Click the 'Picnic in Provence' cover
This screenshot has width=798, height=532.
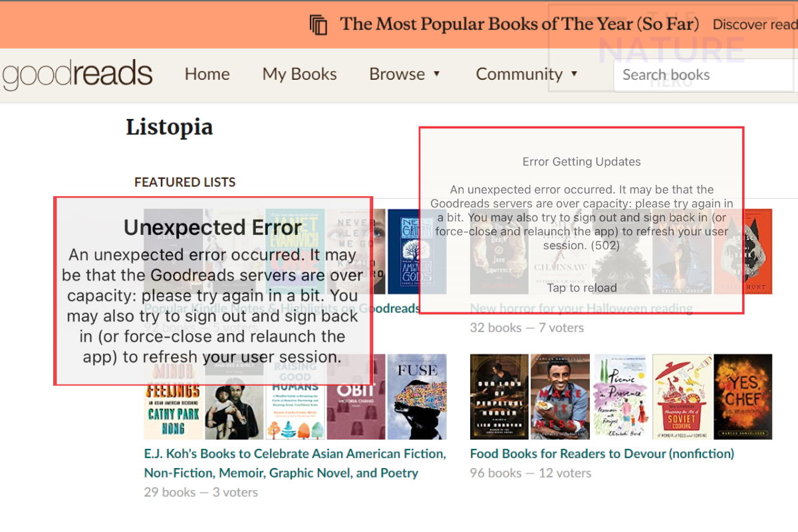point(621,396)
